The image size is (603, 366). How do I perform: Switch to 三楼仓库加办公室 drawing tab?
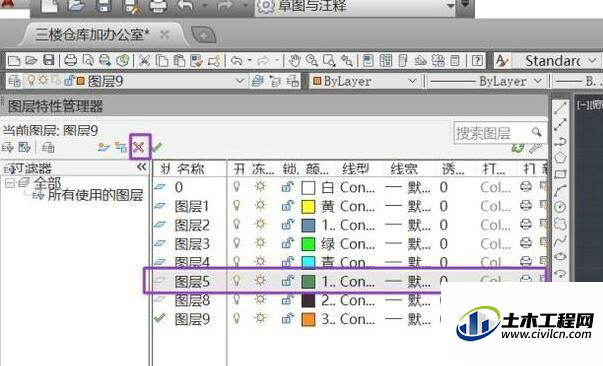tap(92, 35)
